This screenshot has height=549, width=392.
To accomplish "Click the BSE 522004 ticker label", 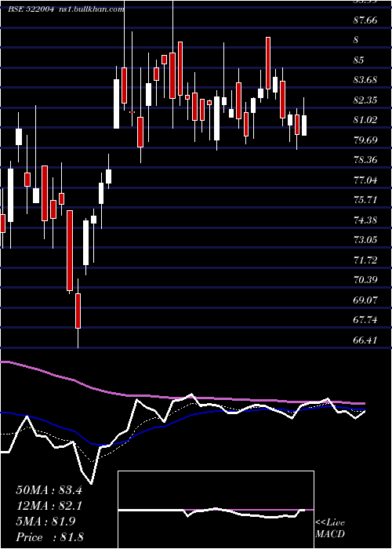I will [x=31, y=9].
